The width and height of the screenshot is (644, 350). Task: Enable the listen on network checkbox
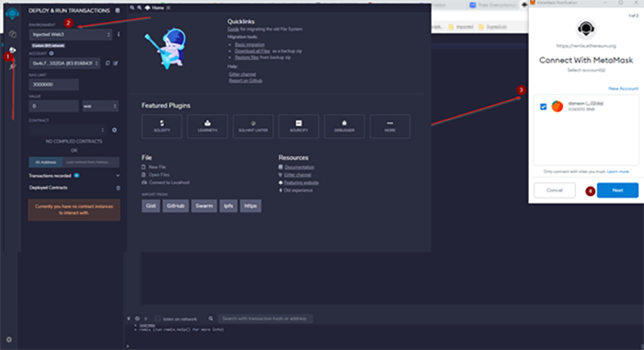pos(157,319)
